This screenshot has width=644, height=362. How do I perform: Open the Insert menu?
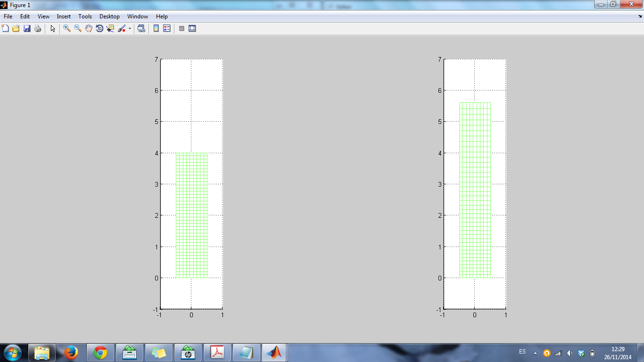pyautogui.click(x=64, y=16)
